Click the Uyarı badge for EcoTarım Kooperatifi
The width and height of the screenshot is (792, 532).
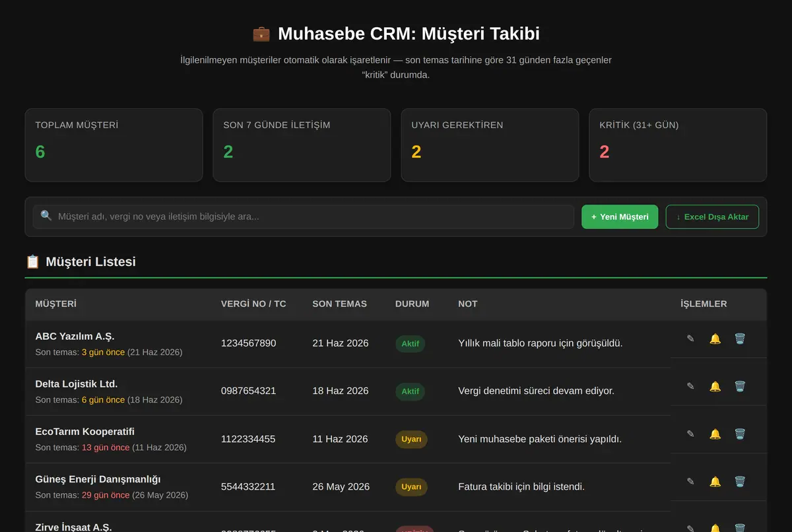[x=411, y=439]
